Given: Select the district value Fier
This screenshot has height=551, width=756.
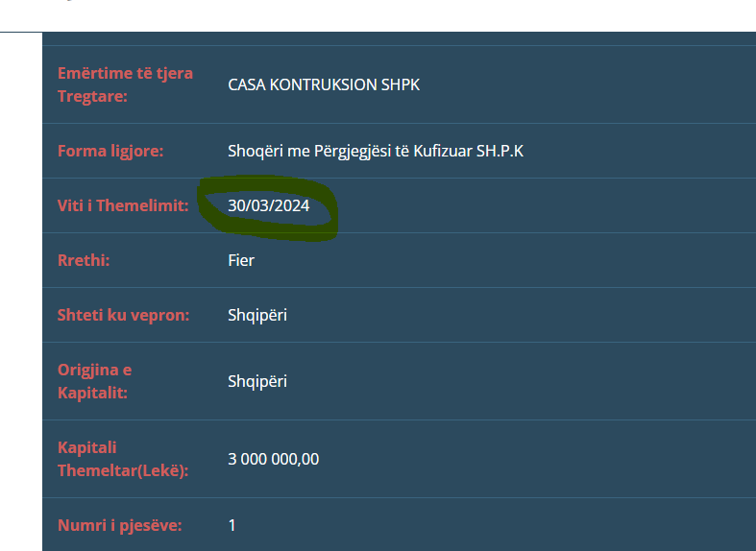Looking at the screenshot, I should click(241, 260).
